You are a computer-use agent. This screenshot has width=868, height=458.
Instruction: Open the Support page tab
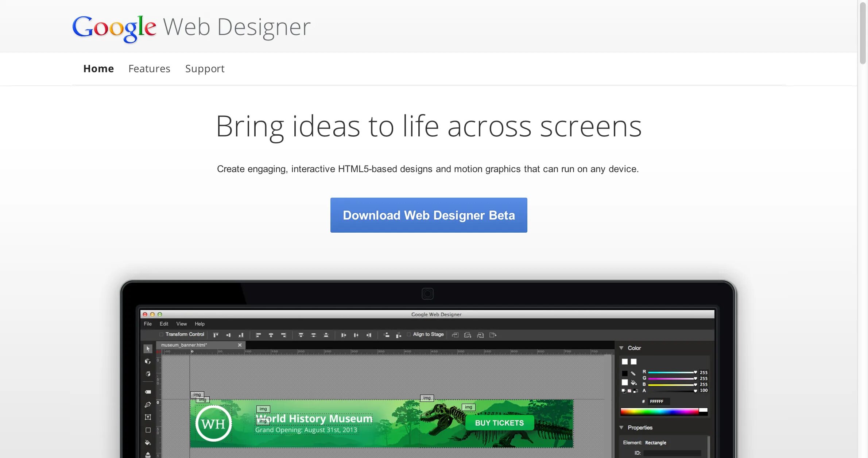(x=205, y=69)
